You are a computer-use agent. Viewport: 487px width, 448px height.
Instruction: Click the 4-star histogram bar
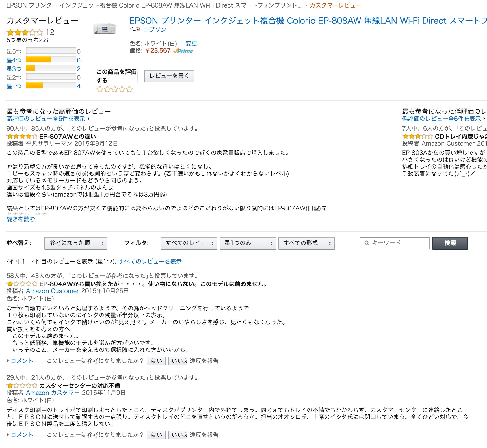51,60
